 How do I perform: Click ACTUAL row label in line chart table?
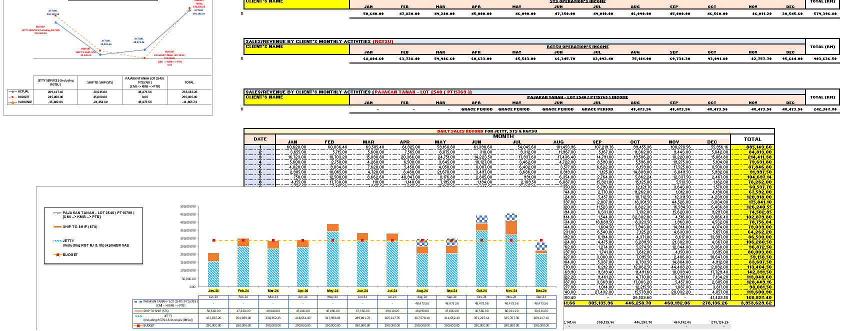23,91
